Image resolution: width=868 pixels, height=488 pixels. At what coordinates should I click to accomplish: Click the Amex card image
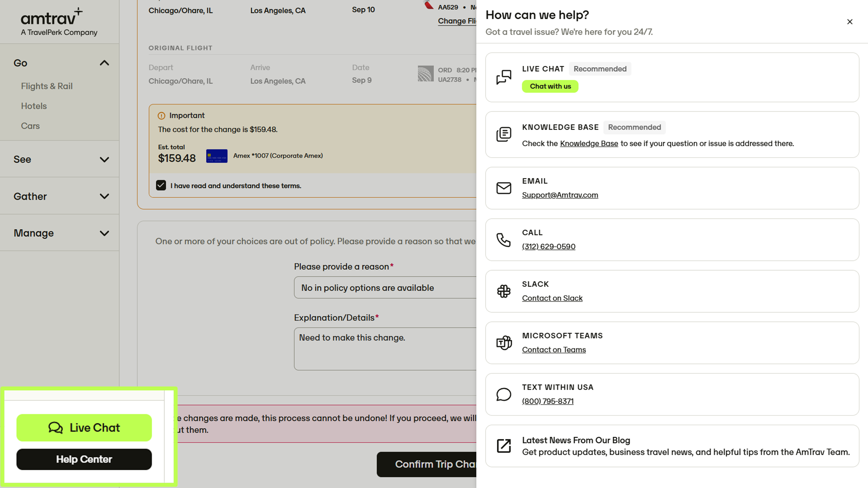(217, 156)
